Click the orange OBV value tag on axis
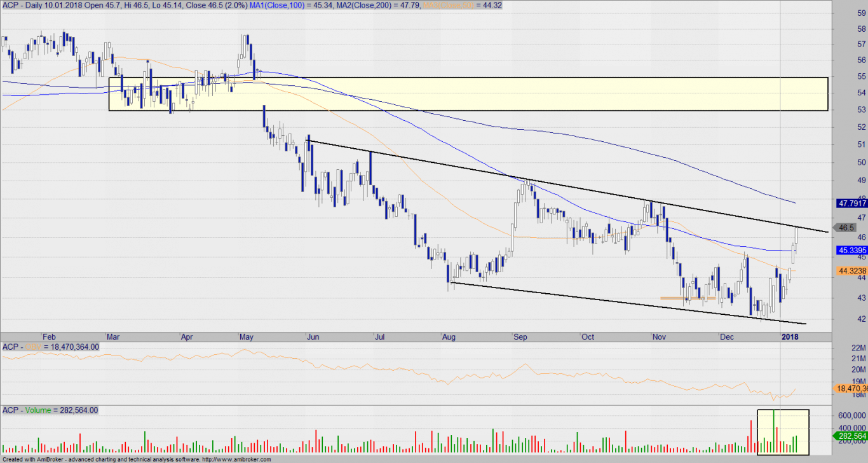This screenshot has height=463, width=868. [850, 388]
